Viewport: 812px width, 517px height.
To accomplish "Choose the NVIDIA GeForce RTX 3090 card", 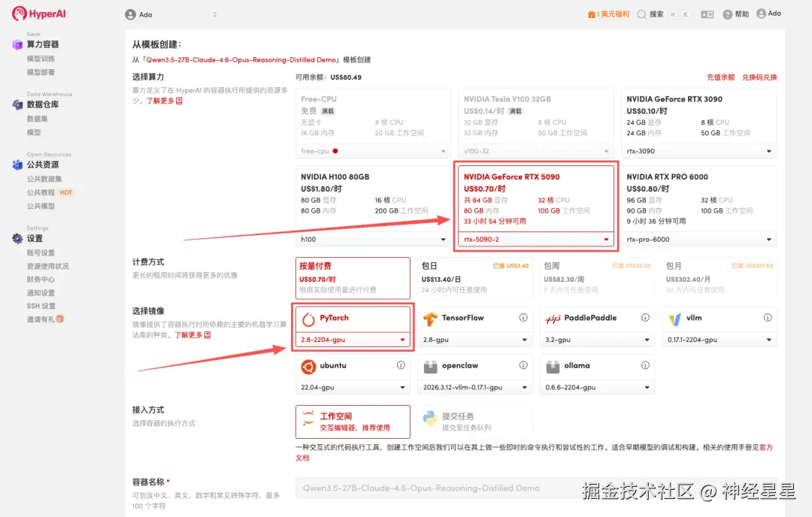I will pyautogui.click(x=698, y=120).
